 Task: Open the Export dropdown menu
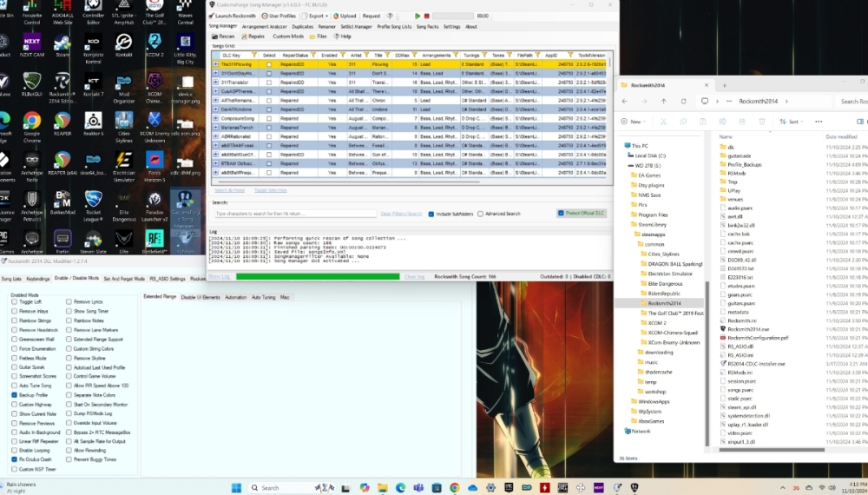coord(317,16)
